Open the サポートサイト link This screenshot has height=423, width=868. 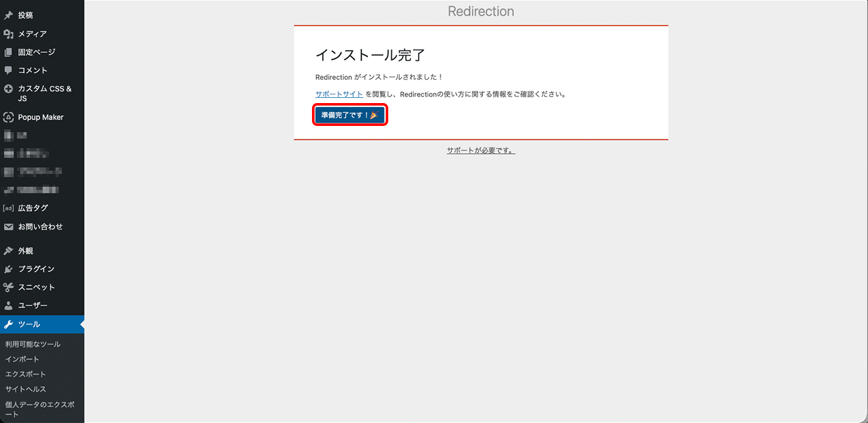339,94
